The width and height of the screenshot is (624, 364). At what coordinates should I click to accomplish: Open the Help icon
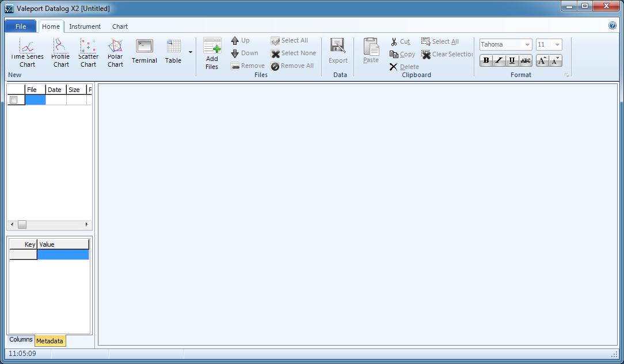[x=612, y=25]
